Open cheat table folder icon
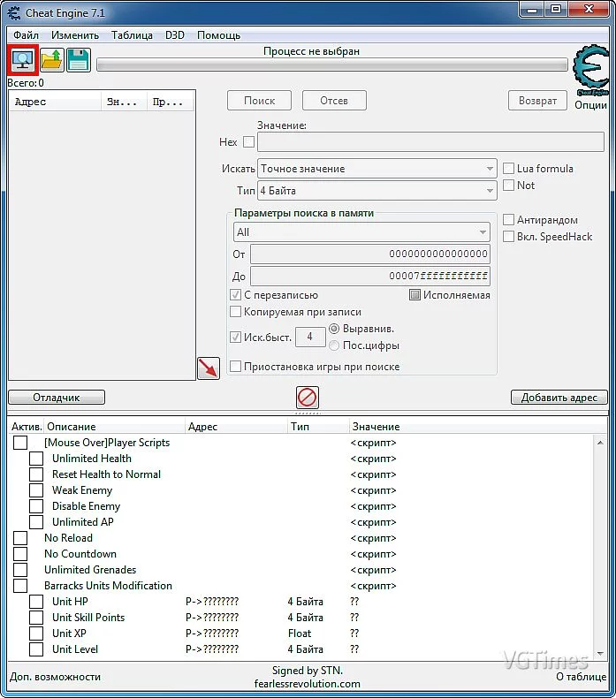The image size is (616, 698). point(52,60)
